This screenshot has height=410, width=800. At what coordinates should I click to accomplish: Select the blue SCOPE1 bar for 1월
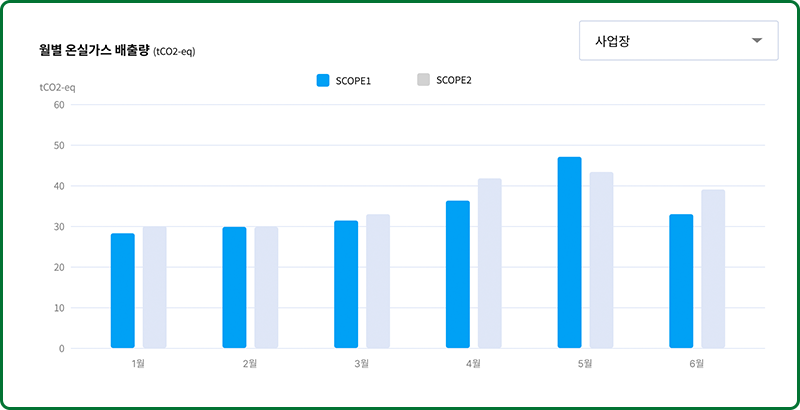pyautogui.click(x=123, y=291)
